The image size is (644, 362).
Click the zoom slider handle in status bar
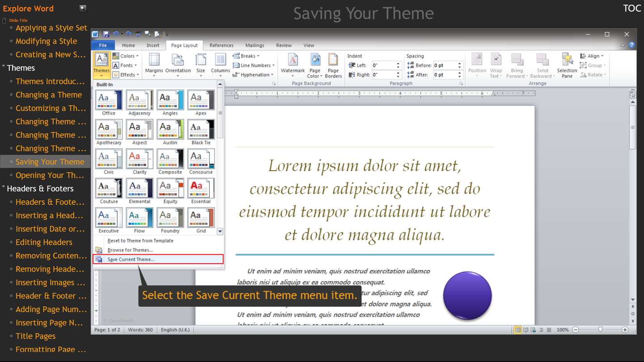click(600, 329)
